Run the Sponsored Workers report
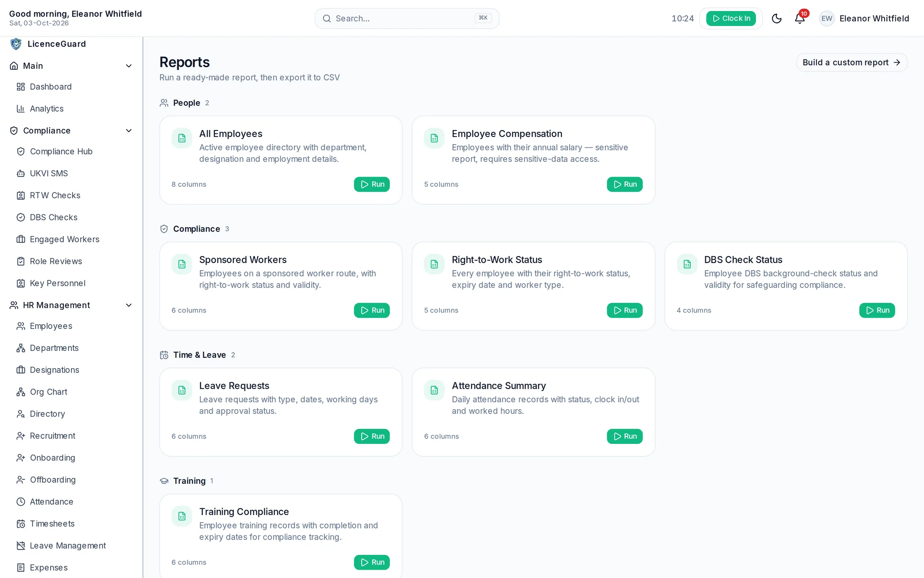The width and height of the screenshot is (924, 578). [x=372, y=310]
